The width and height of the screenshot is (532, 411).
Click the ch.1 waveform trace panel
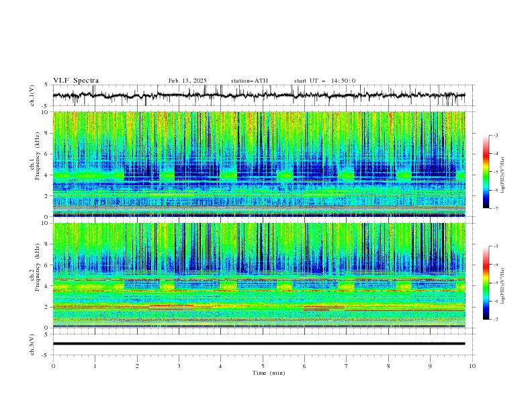(x=263, y=95)
